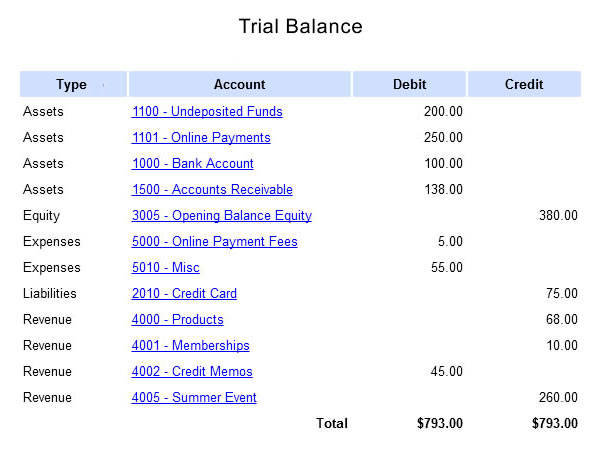Open 3005 - Opening Balance Equity link

(222, 215)
